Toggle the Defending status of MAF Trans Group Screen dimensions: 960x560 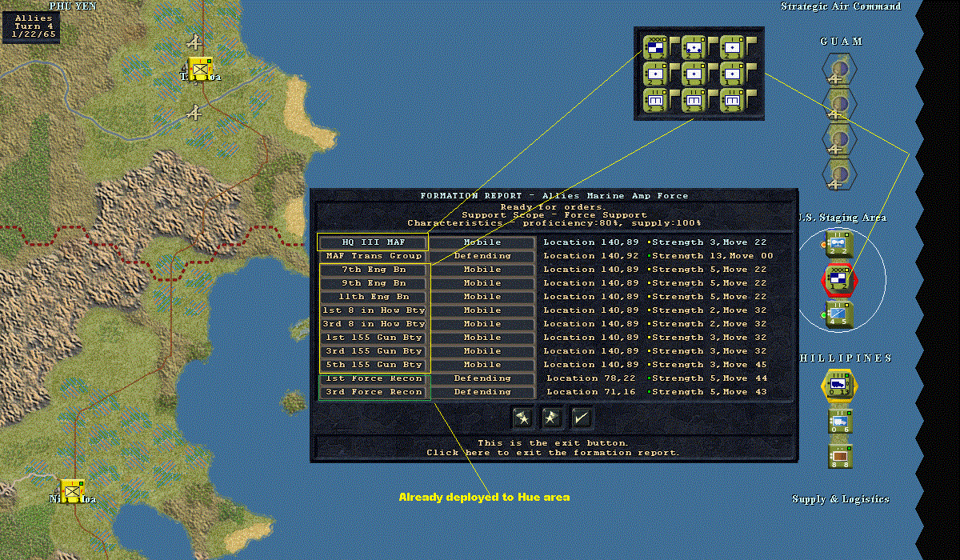tap(482, 256)
